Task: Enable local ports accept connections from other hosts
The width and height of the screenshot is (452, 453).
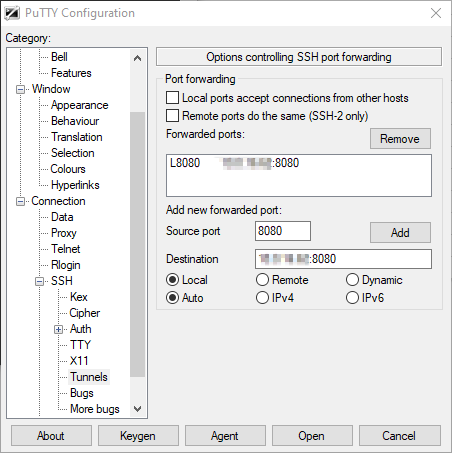Action: (172, 98)
